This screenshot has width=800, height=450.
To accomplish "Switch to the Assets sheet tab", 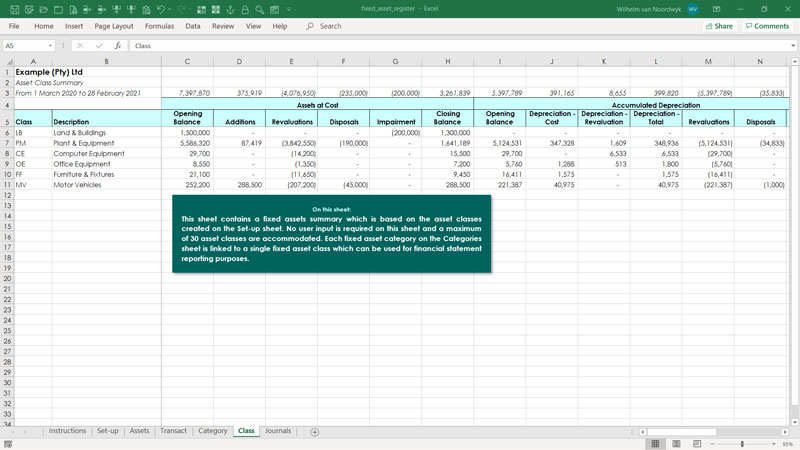I will point(139,431).
